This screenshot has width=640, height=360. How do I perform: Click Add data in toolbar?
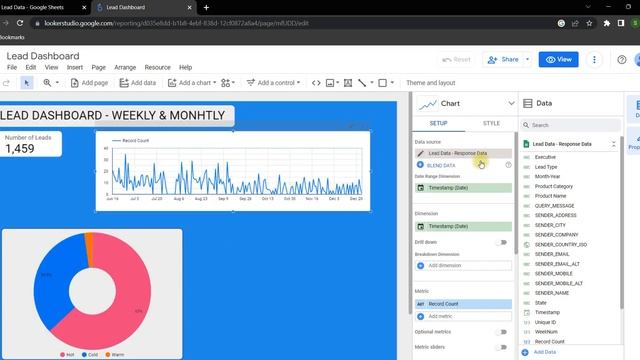coord(138,83)
